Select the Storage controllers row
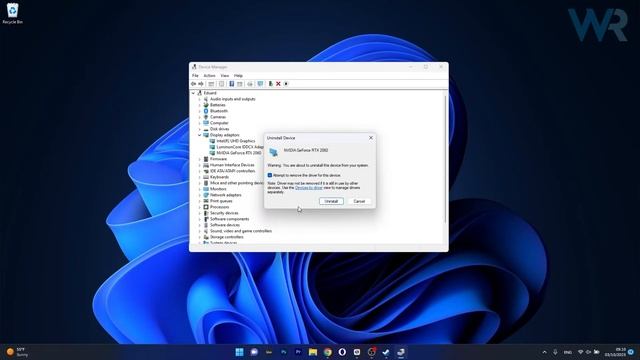Viewport: 640px width, 360px height. (227, 237)
